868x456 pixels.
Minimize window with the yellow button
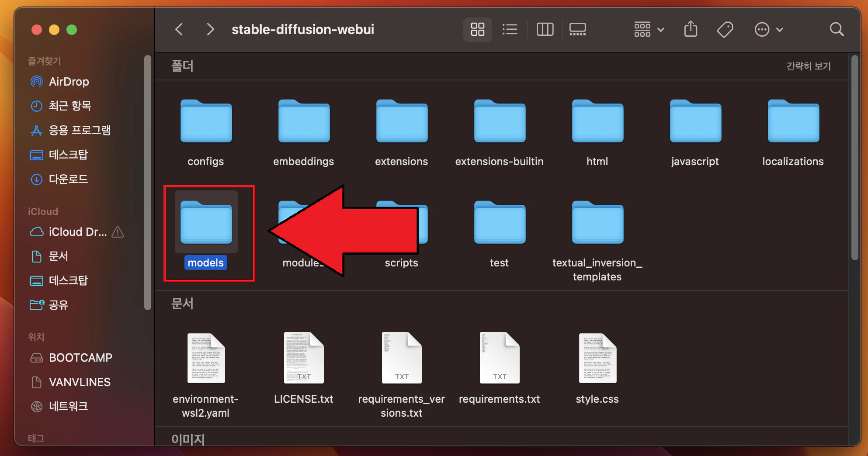tap(54, 30)
